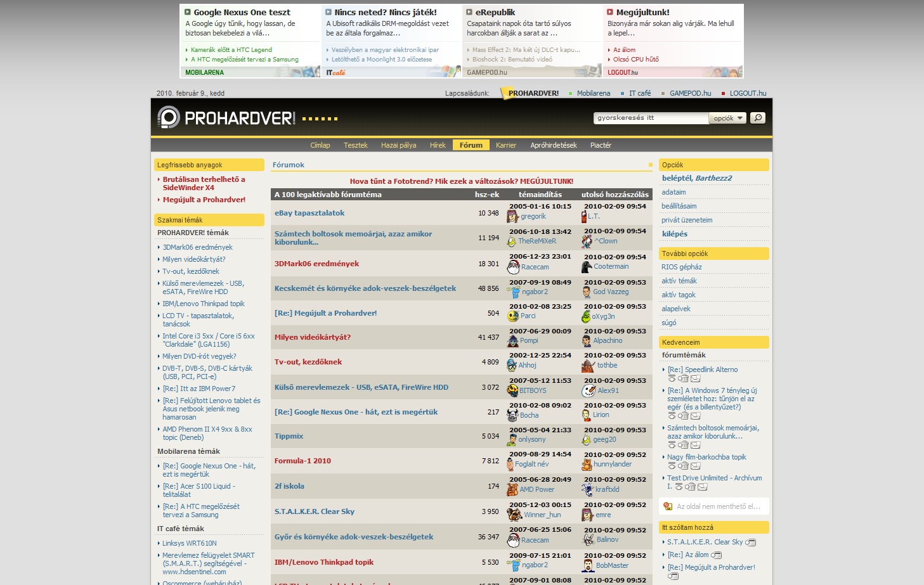Click 'Brutálisan terhelhető a SideWinder X4' article
Image resolution: width=924 pixels, height=585 pixels.
click(204, 184)
